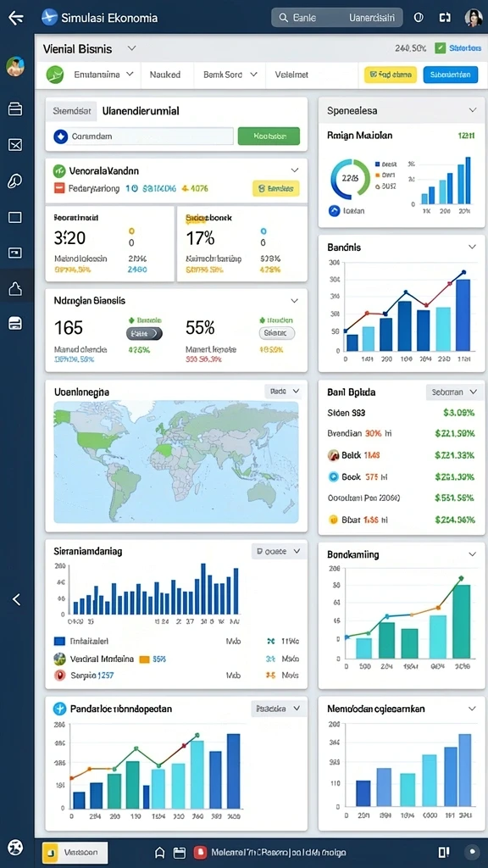The image size is (488, 868).
Task: Click the search magnifier in top bar
Action: (283, 18)
